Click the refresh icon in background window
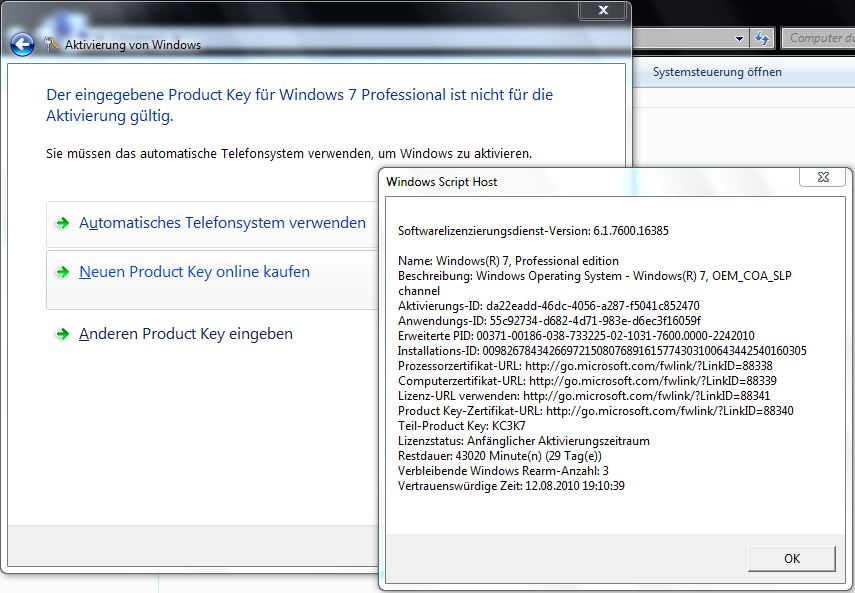This screenshot has width=855, height=593. tap(762, 39)
